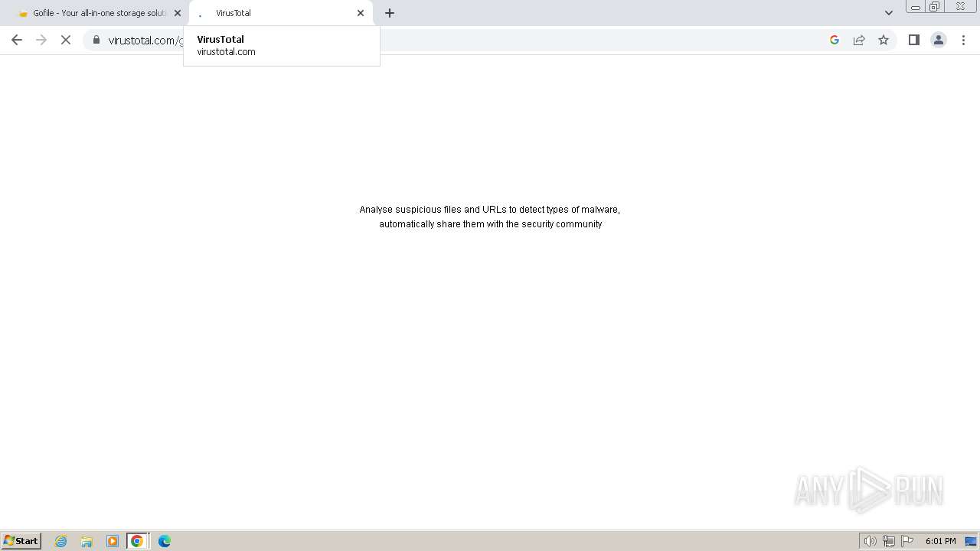Viewport: 980px width, 551px height.
Task: Open the Chrome profile menu
Action: coord(939,41)
